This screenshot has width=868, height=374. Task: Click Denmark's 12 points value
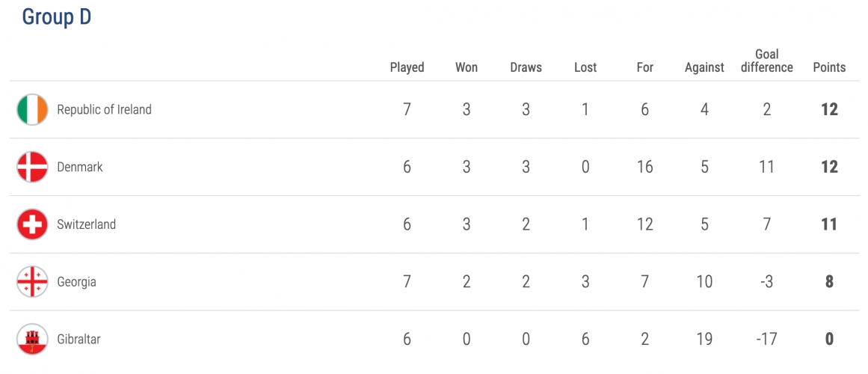point(829,167)
